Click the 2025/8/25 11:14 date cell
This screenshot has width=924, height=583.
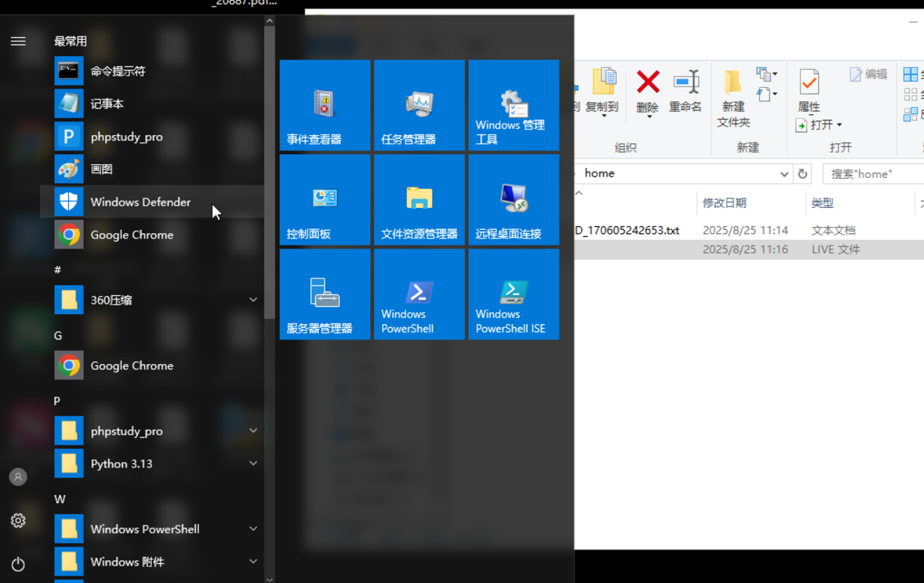pos(745,230)
